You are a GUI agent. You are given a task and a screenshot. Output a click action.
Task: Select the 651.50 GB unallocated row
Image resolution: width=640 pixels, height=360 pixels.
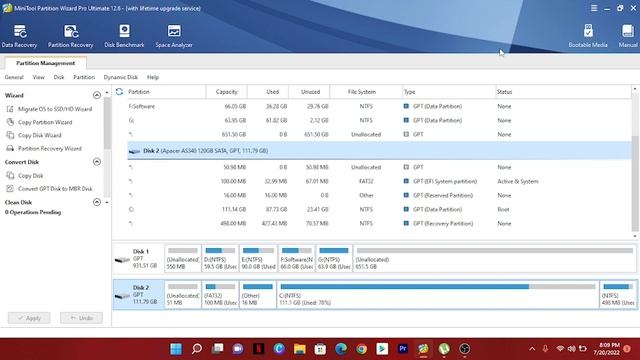[379, 134]
